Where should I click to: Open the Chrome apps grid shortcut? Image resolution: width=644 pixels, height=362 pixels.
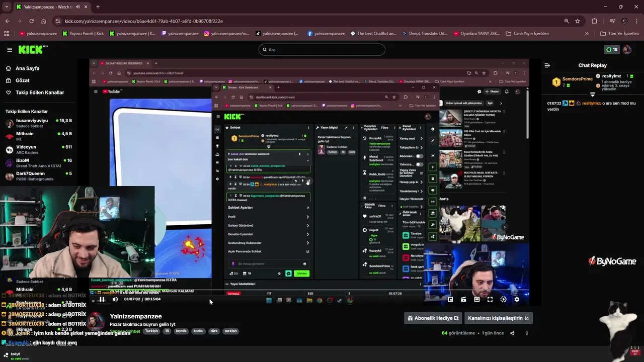point(7,34)
